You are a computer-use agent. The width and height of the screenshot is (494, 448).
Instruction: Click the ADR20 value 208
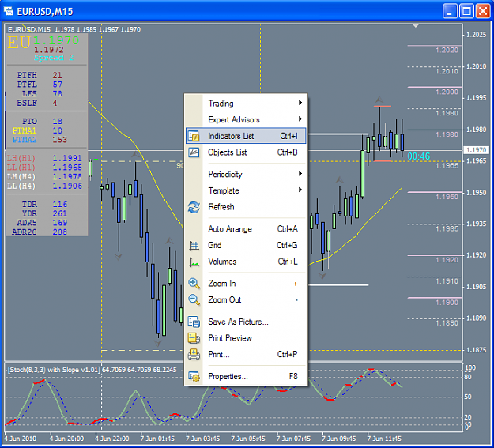click(59, 232)
